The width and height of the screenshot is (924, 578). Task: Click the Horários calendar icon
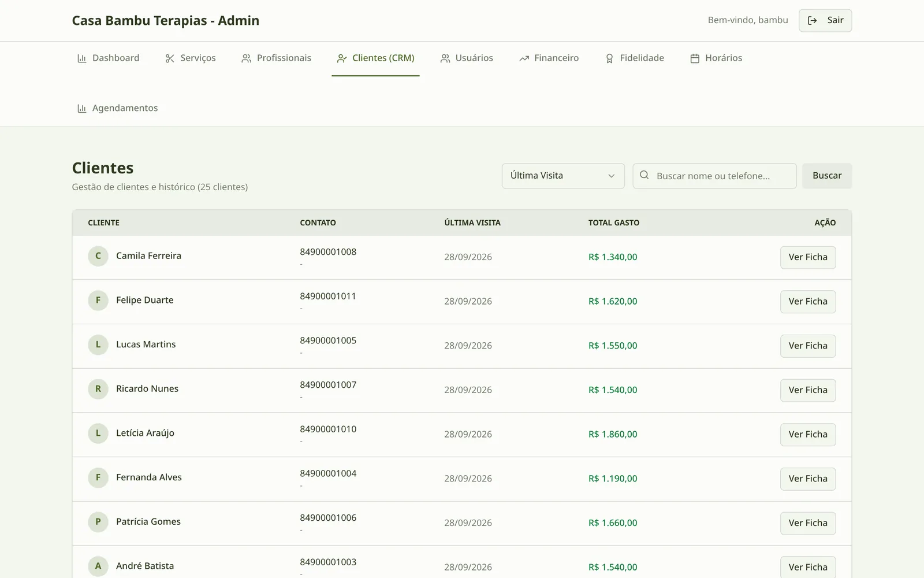coord(695,58)
